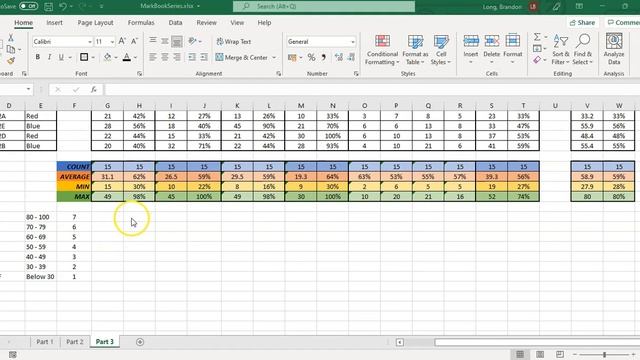Open Format cells menu
The height and width of the screenshot is (360, 640).
[513, 50]
